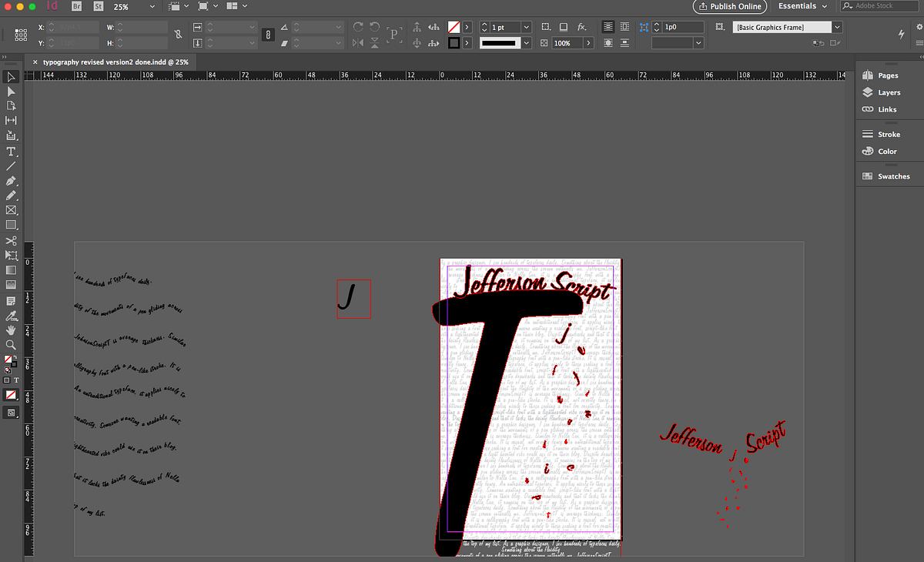Open the stroke weight 1 pt dropdown
Screen dimensions: 924x562
click(527, 27)
